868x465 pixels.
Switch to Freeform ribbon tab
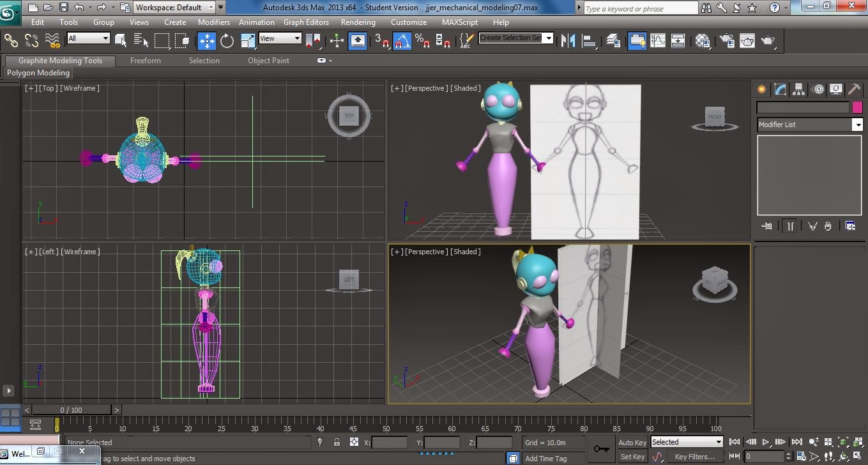146,61
